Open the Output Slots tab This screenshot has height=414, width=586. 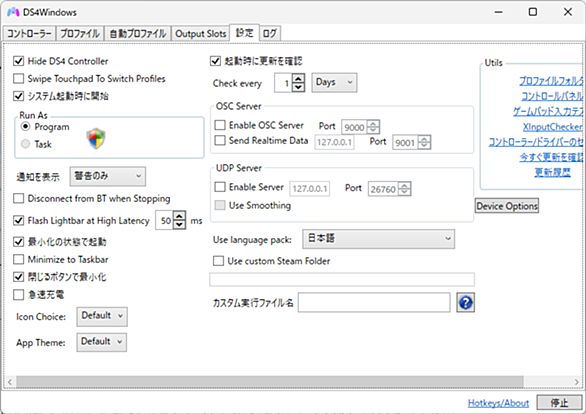click(x=200, y=34)
